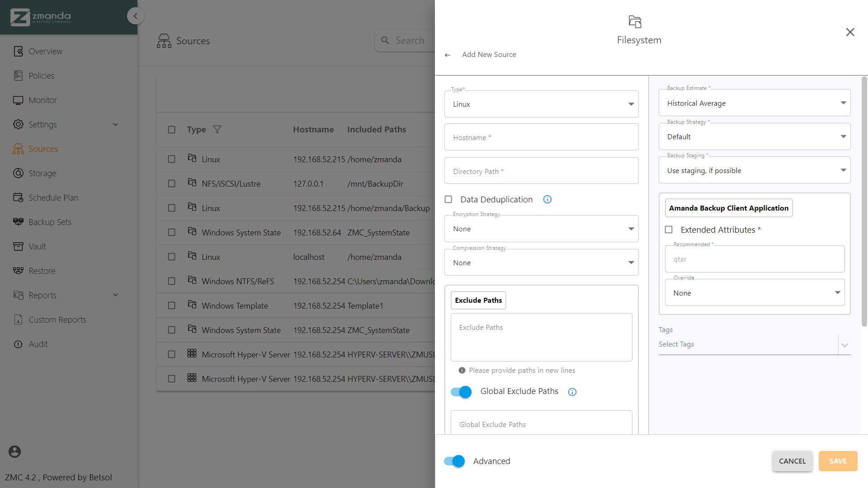Viewport: 868px width, 488px height.
Task: Click the Hostname column header
Action: click(x=313, y=130)
